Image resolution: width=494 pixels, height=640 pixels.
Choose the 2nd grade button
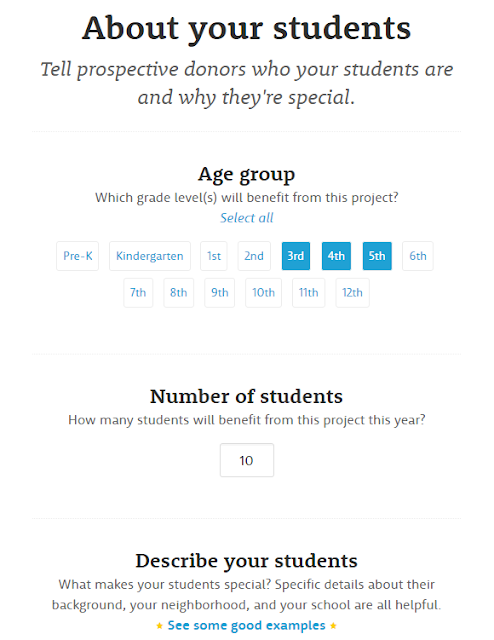(254, 256)
